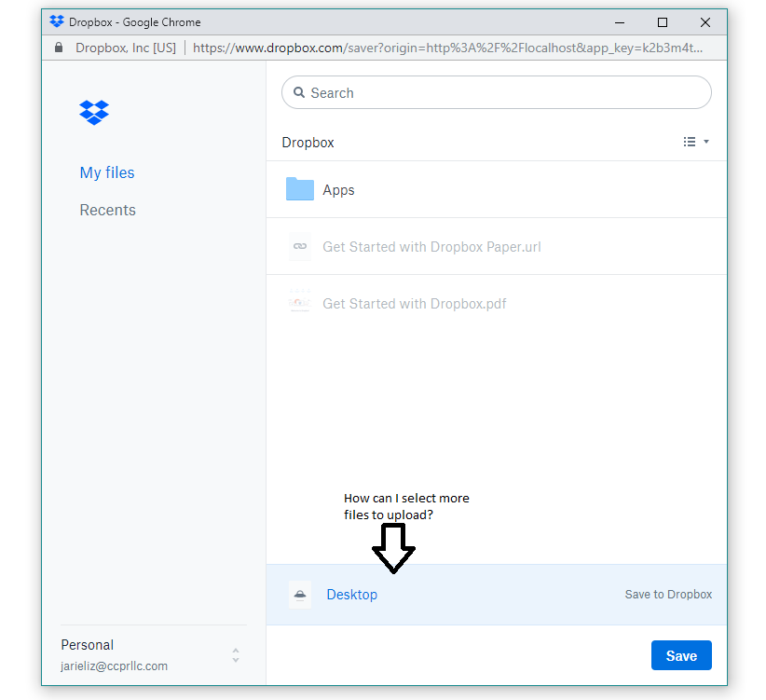Click the folder icon next to Apps row
Screen dimensions: 766x700
(x=299, y=189)
